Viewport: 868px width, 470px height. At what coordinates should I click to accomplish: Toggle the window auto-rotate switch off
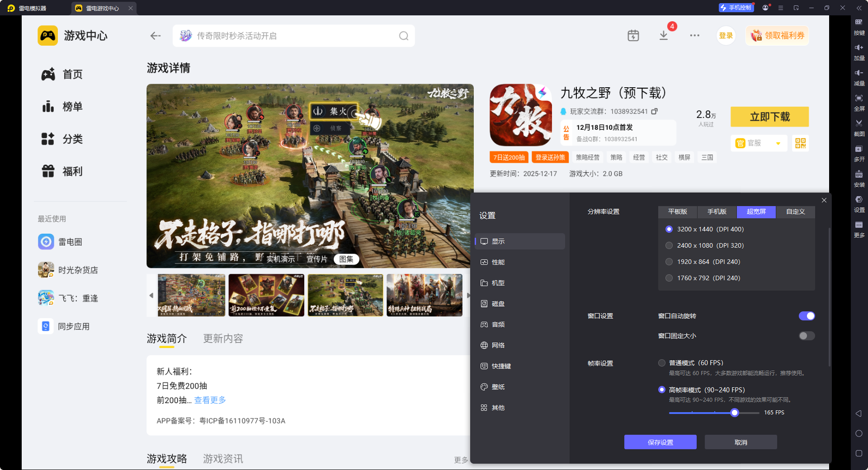(807, 316)
